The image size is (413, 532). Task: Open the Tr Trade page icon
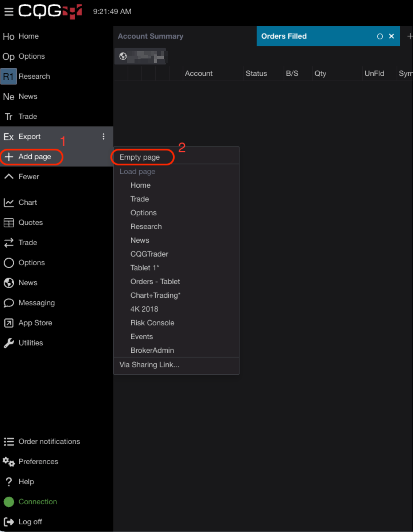pos(9,117)
